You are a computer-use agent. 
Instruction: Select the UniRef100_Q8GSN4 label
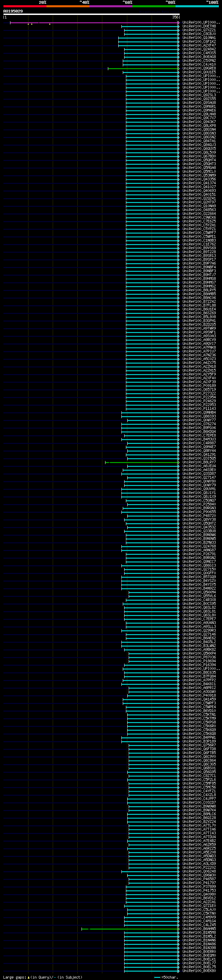(x=199, y=129)
